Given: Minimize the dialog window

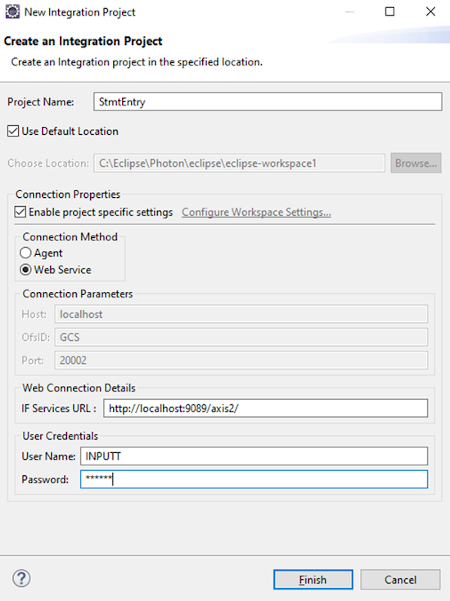Looking at the screenshot, I should pyautogui.click(x=349, y=12).
